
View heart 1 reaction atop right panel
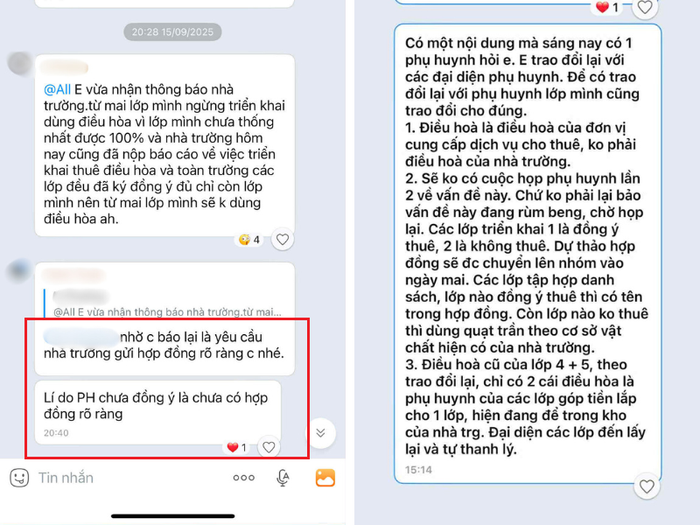tap(607, 7)
